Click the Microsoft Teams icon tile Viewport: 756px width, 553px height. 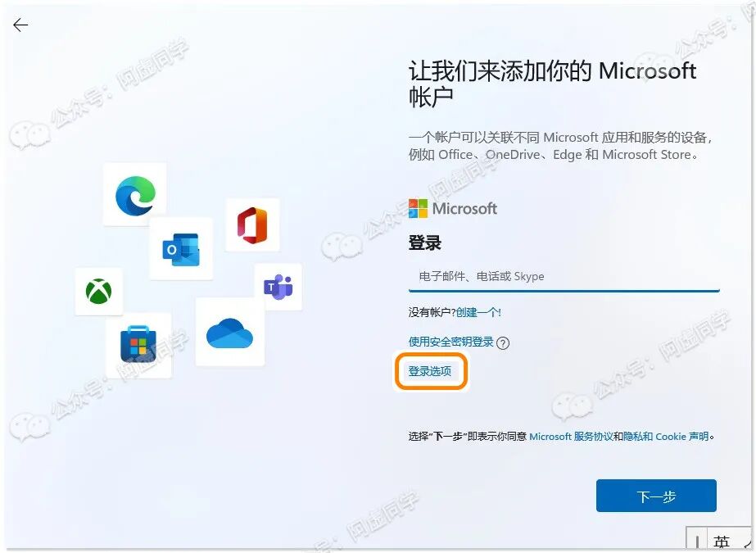278,287
